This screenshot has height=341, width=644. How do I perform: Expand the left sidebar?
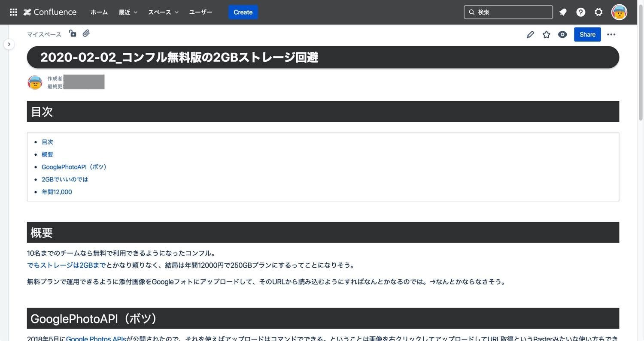click(x=9, y=44)
